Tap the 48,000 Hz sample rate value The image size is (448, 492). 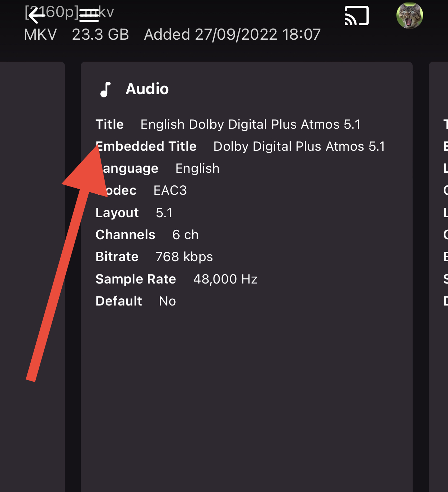[x=225, y=279]
